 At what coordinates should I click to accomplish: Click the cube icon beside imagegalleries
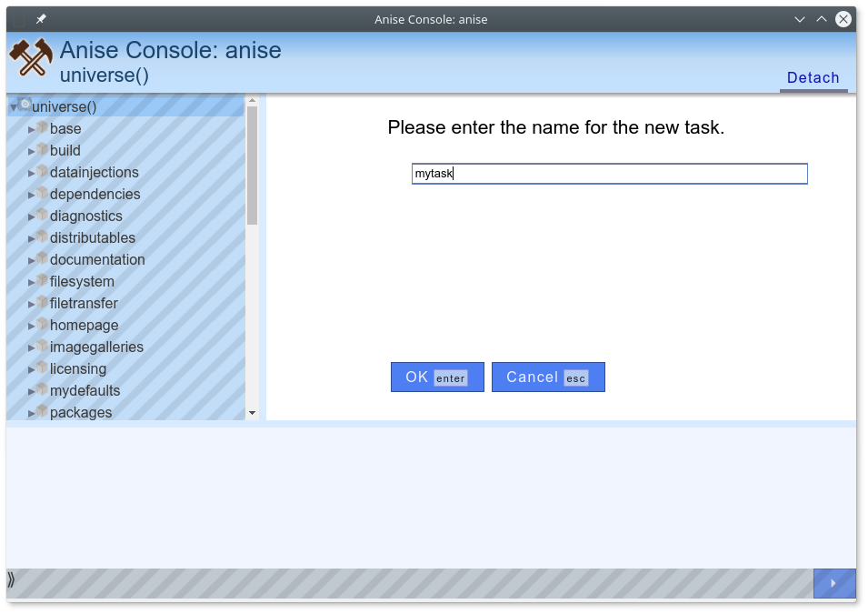tap(43, 346)
